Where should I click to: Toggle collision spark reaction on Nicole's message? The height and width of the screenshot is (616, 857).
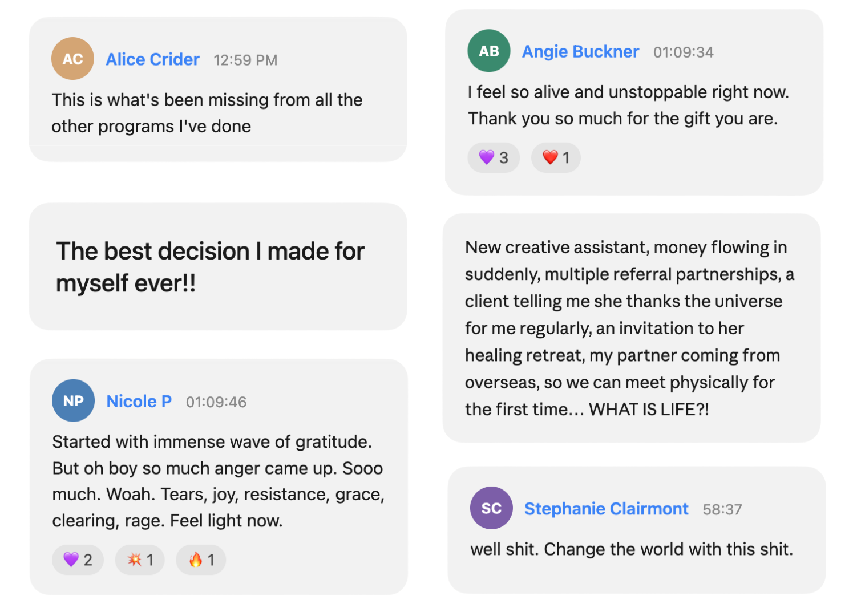coord(140,560)
